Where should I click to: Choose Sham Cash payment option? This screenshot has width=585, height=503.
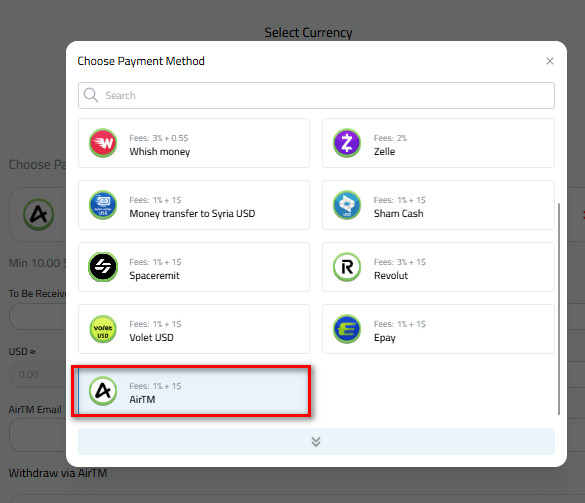point(438,205)
